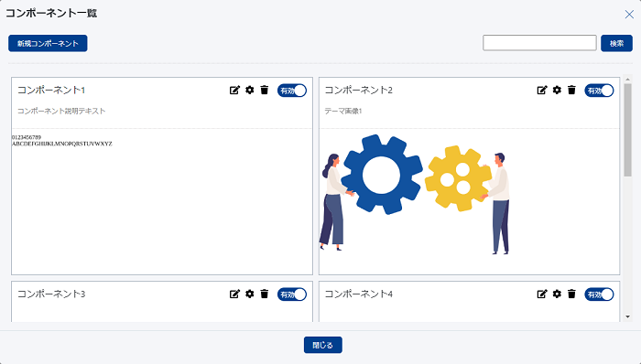641x364 pixels.
Task: Click the 閉じる button
Action: [x=323, y=345]
